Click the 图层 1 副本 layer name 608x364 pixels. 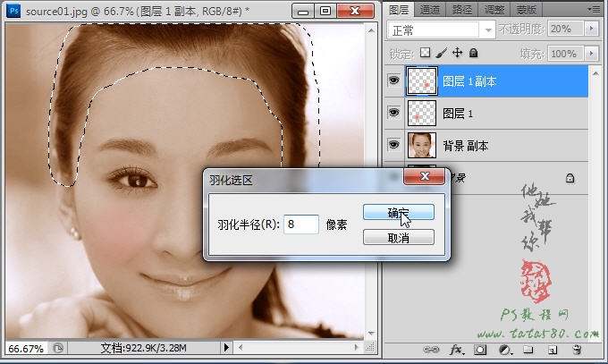(x=469, y=81)
